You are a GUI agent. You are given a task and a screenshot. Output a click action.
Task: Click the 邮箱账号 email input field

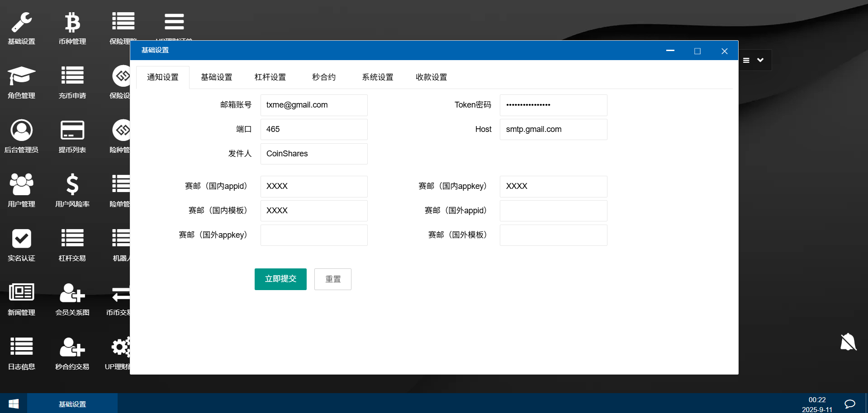point(314,105)
